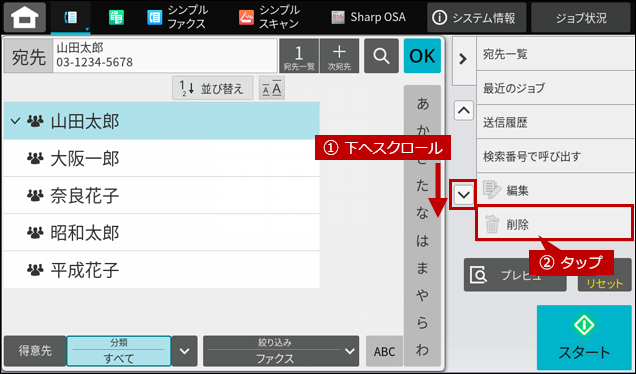Open 絞り込み ファクス dropdown
636x374 pixels.
click(281, 351)
